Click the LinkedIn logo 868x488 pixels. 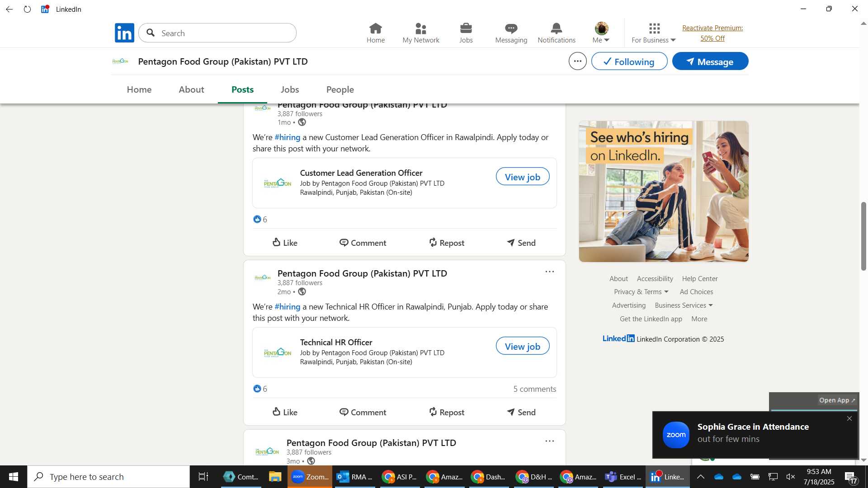click(124, 33)
